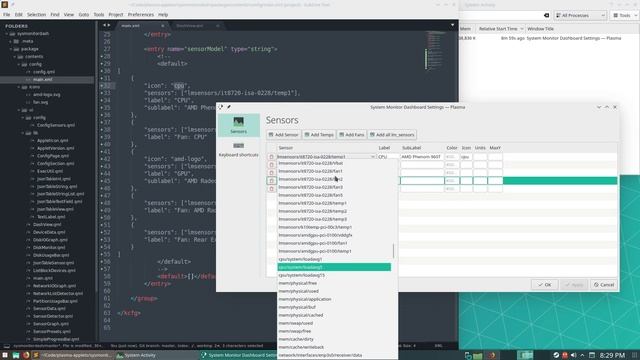Image resolution: width=640 pixels, height=360 pixels.
Task: Show hidden system tray icons
Action: point(582,355)
